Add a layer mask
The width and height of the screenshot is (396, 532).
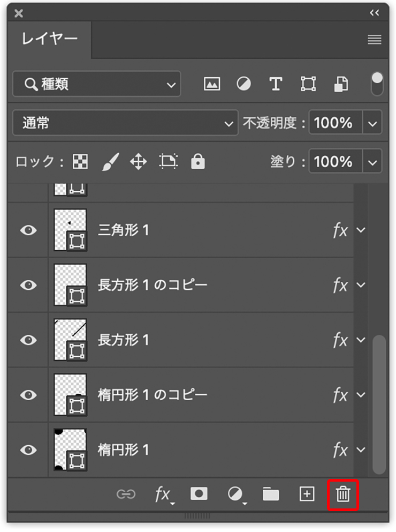tap(199, 493)
